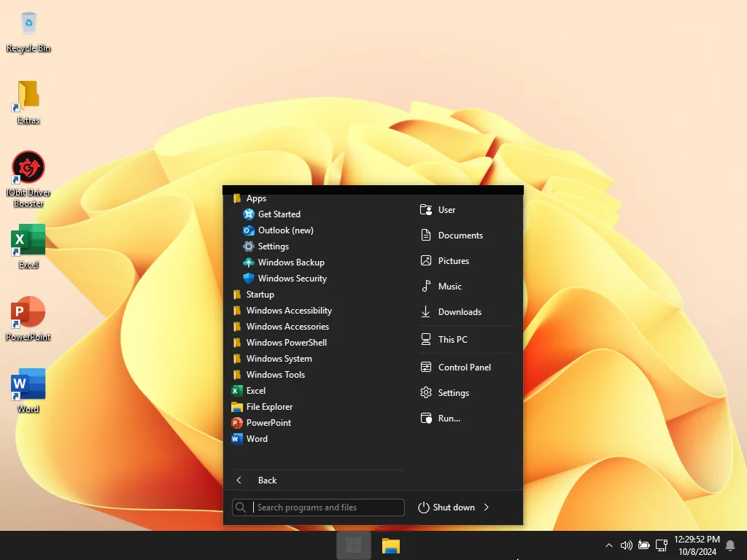747x560 pixels.
Task: Show hidden tray icons chevron
Action: 609,545
